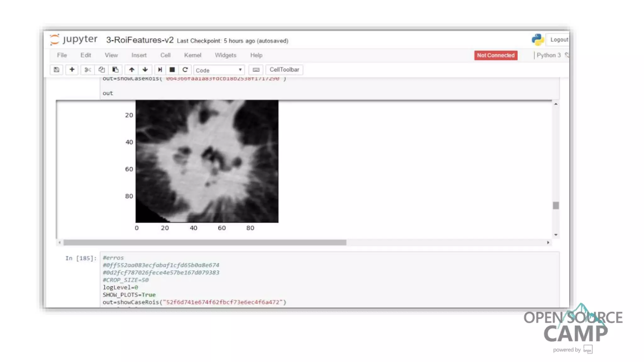Open the Widgets menu

click(225, 55)
